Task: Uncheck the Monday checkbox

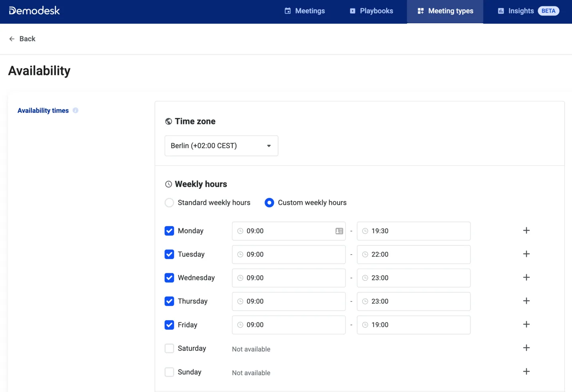Action: 169,231
